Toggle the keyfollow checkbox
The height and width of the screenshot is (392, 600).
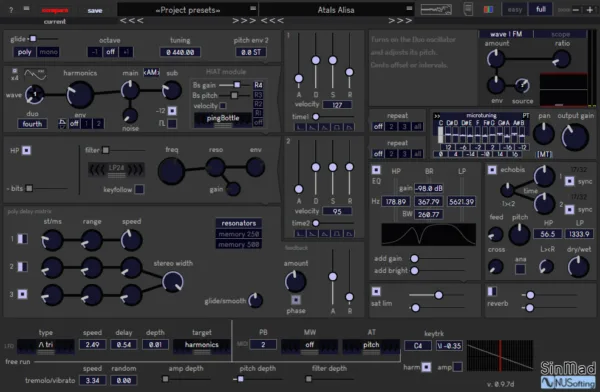139,189
